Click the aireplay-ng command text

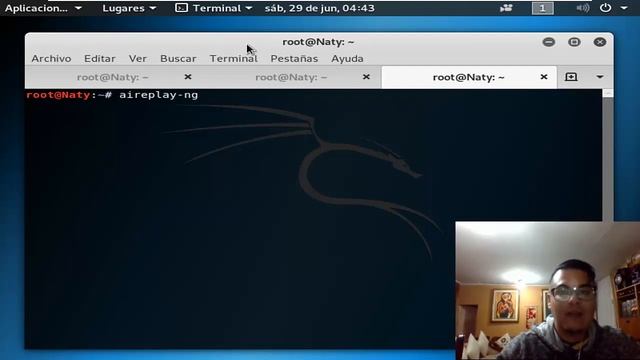click(158, 95)
